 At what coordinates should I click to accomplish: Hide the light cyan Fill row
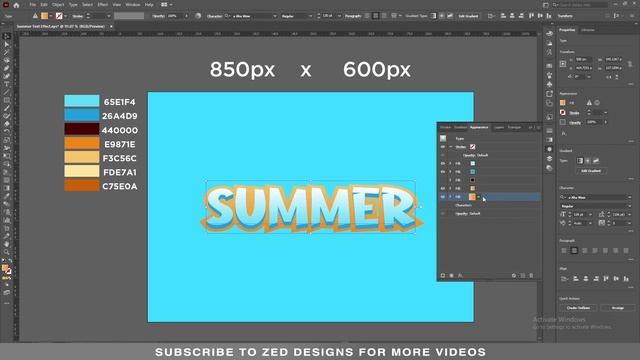443,163
